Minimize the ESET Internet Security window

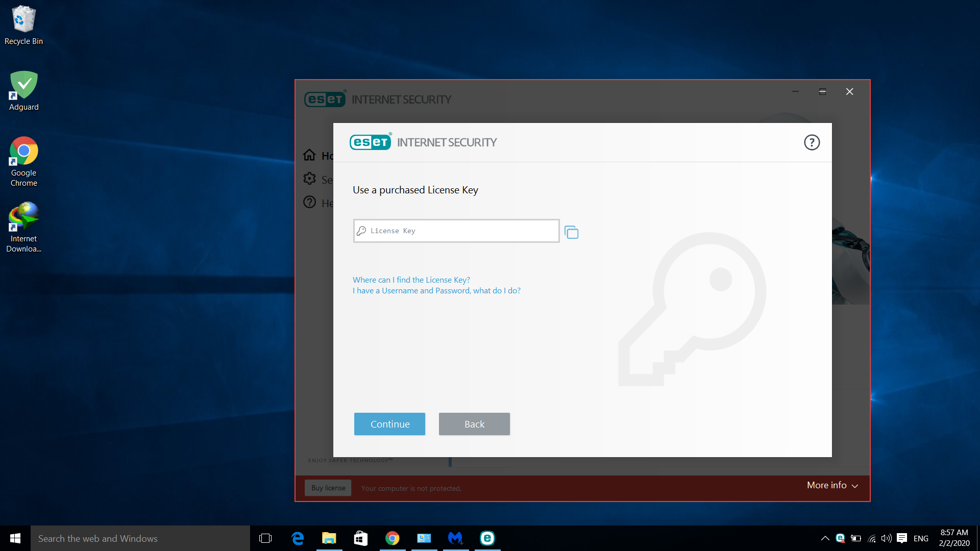click(x=795, y=91)
